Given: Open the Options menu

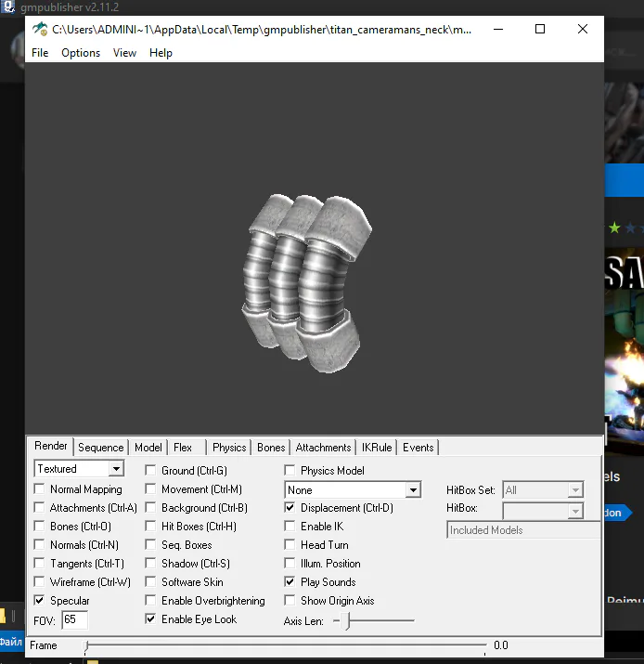Looking at the screenshot, I should 81,53.
